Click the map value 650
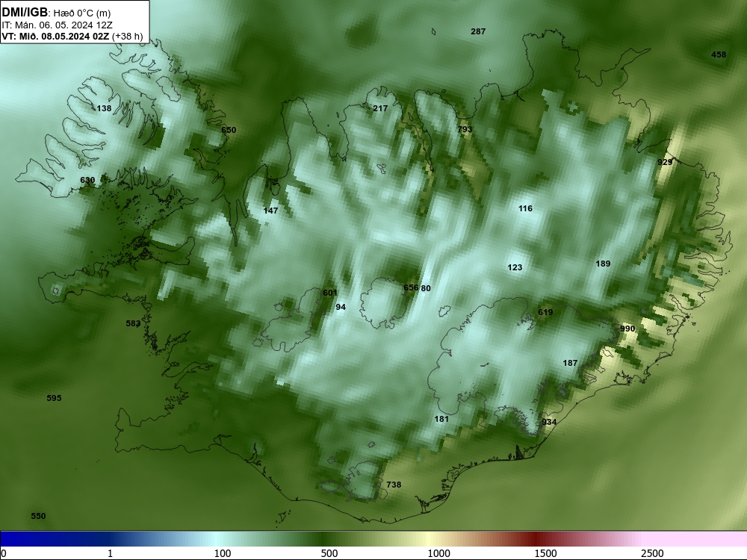Viewport: 747px width, 560px height. (x=229, y=130)
